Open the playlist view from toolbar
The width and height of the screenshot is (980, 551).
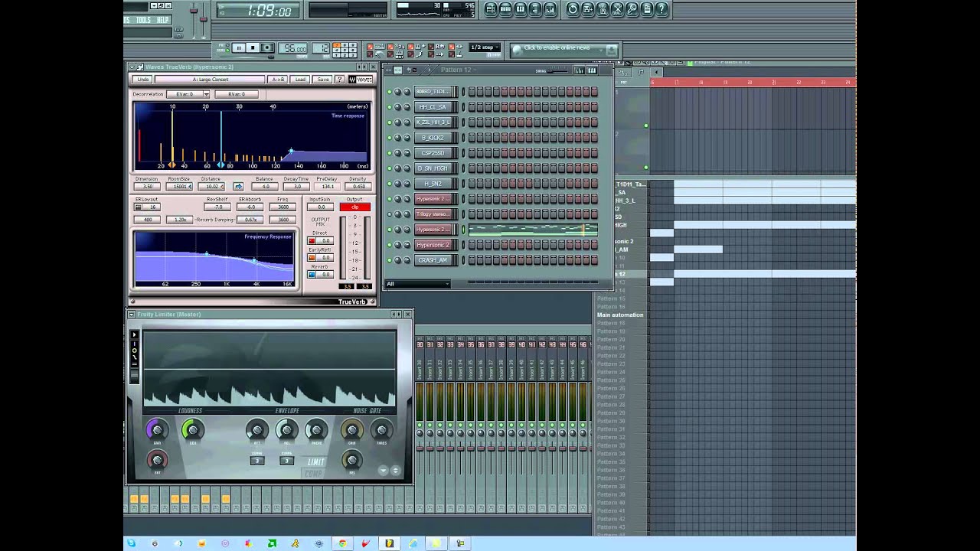(491, 9)
